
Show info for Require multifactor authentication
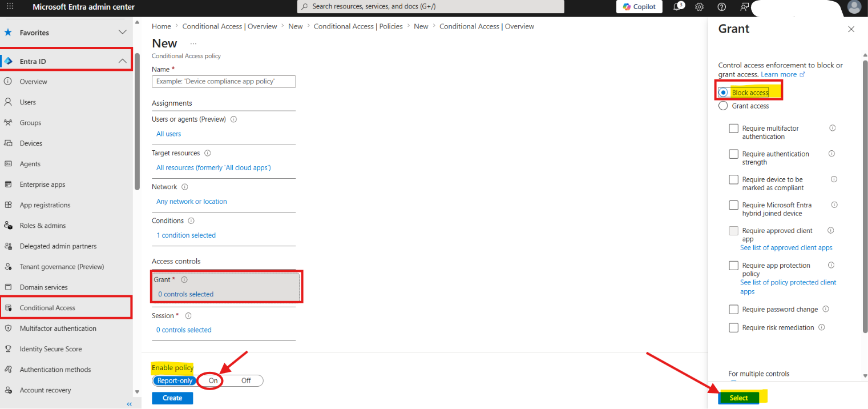[832, 128]
